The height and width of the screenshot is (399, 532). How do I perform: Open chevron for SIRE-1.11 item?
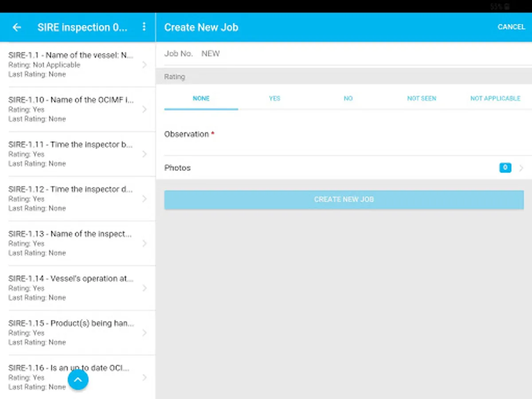145,154
